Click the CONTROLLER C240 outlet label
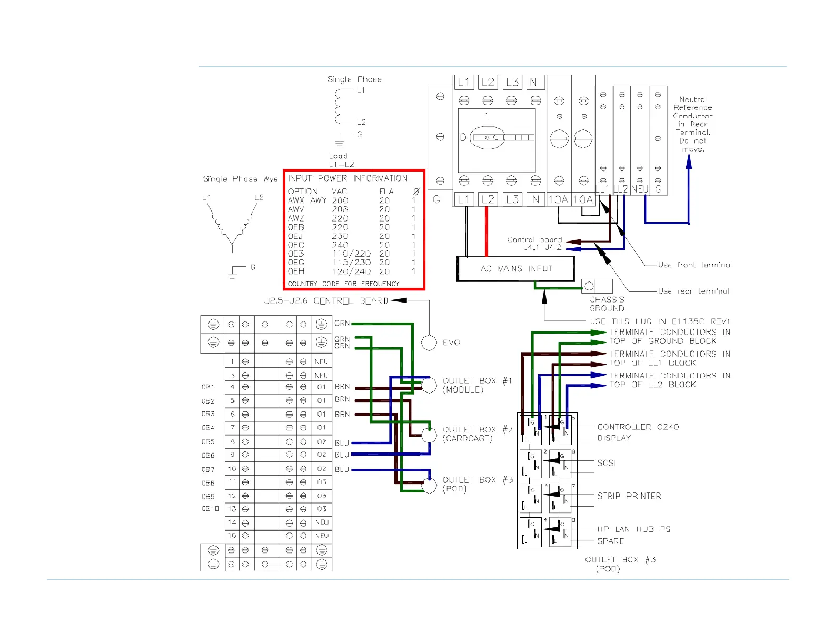834x644 pixels. tap(638, 427)
